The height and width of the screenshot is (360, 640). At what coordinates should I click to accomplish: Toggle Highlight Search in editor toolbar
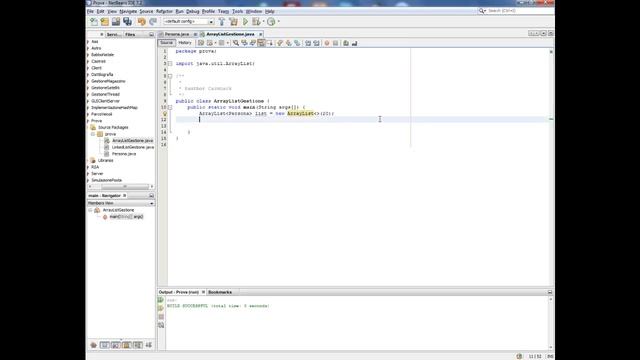click(x=261, y=43)
